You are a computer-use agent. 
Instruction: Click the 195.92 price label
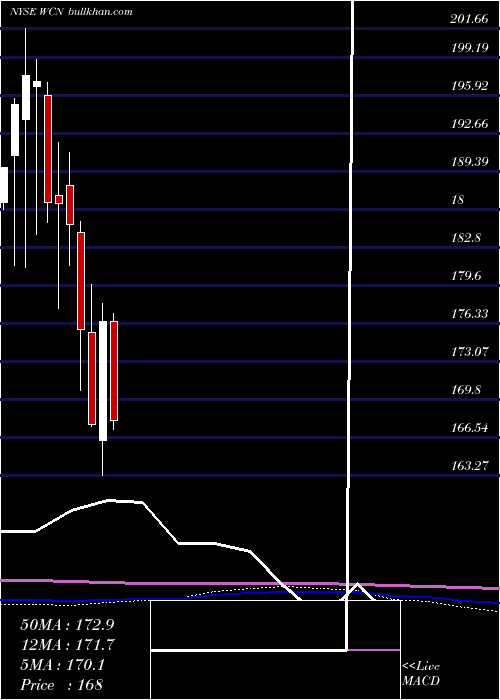point(469,86)
